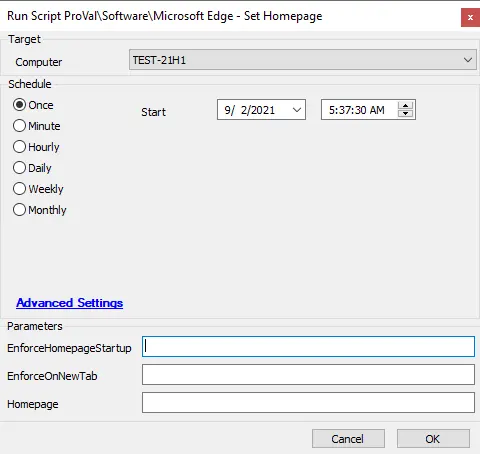Select Weekly schedule radio button
The image size is (480, 454).
19,189
